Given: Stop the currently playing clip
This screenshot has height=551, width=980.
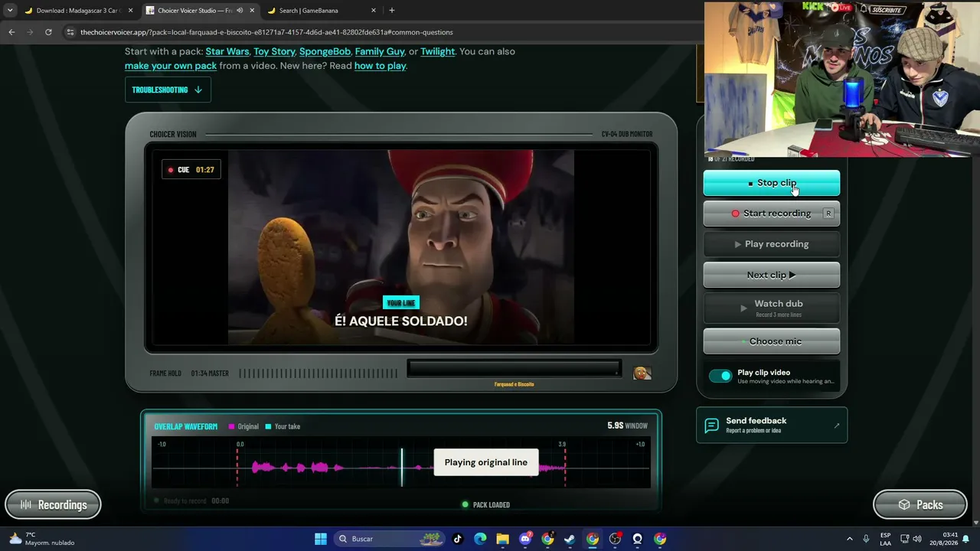Looking at the screenshot, I should pos(771,183).
